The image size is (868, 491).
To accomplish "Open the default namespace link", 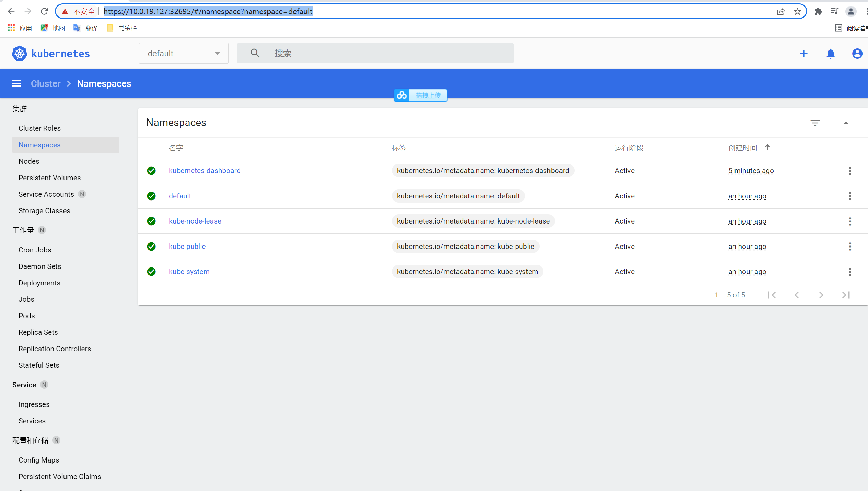I will pyautogui.click(x=180, y=196).
